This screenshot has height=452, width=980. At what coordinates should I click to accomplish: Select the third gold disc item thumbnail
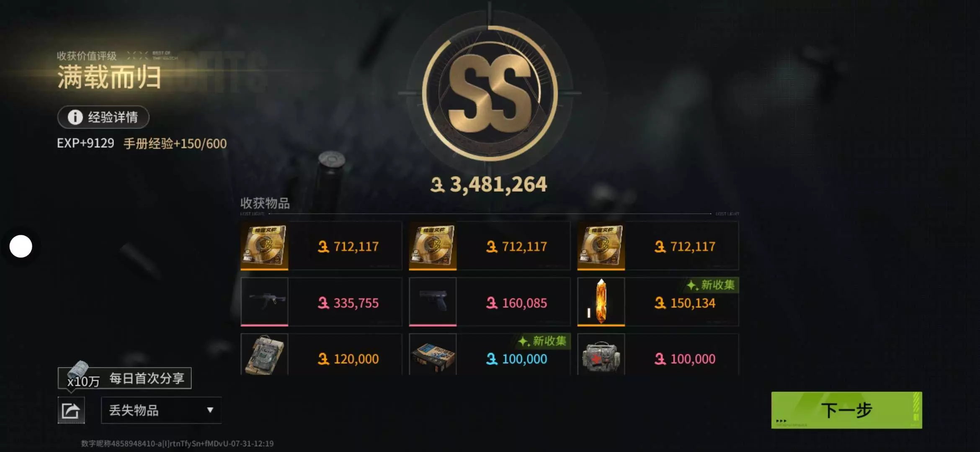click(601, 246)
